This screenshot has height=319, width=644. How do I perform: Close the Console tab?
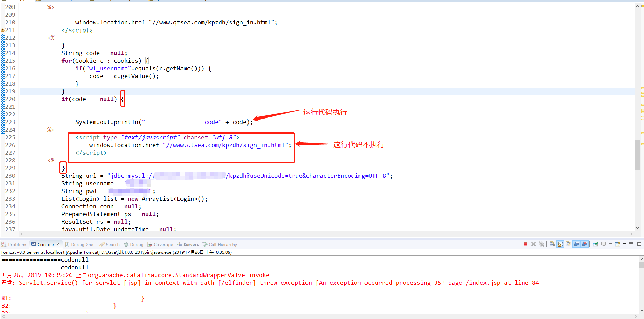point(58,244)
